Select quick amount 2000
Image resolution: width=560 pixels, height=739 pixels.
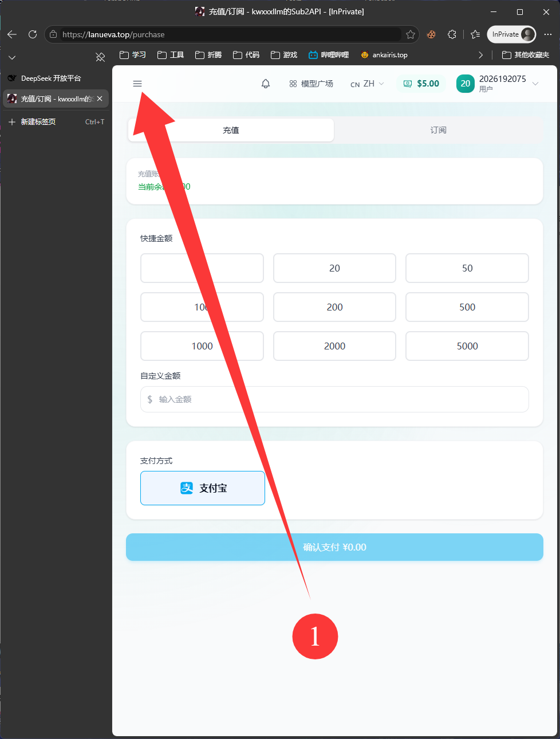334,346
